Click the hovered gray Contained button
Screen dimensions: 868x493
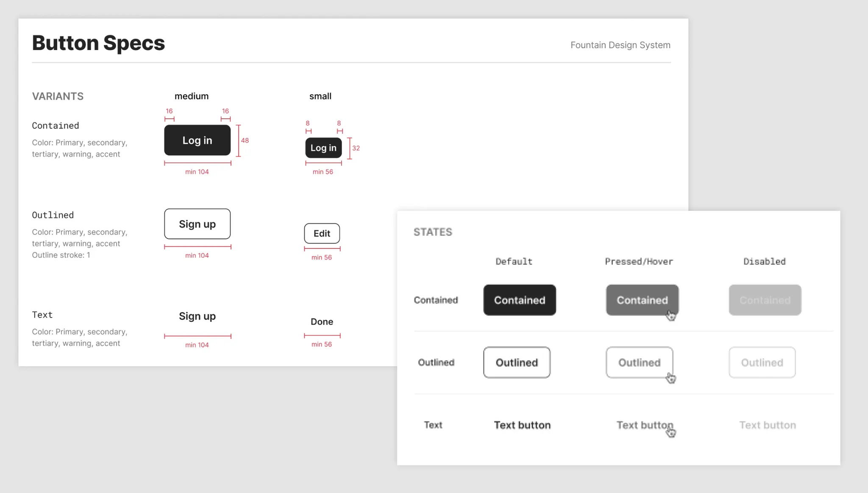(x=642, y=300)
